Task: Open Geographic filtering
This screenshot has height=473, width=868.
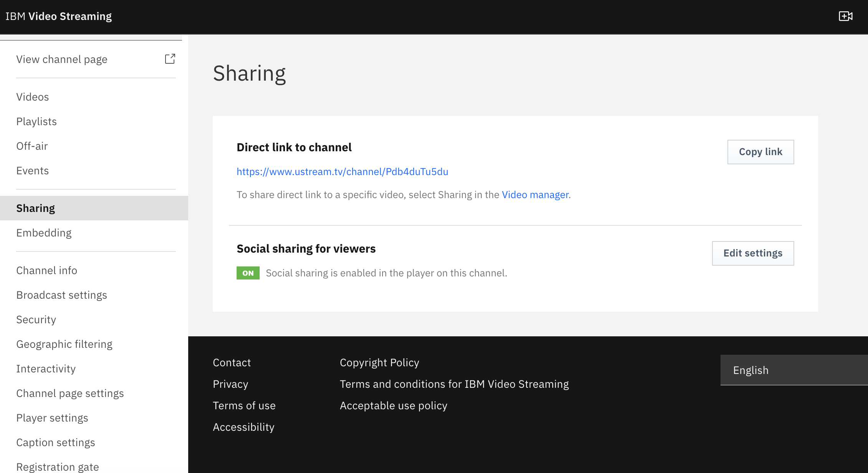Action: 65,344
